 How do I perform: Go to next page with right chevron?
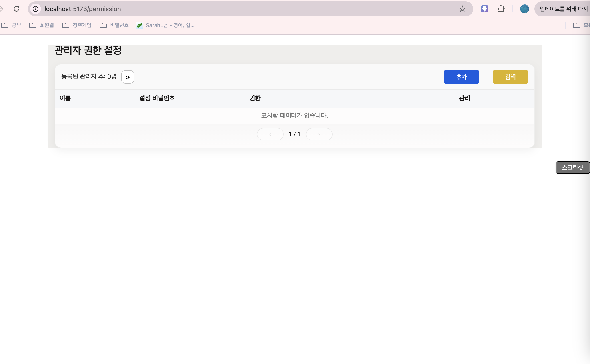pos(319,134)
